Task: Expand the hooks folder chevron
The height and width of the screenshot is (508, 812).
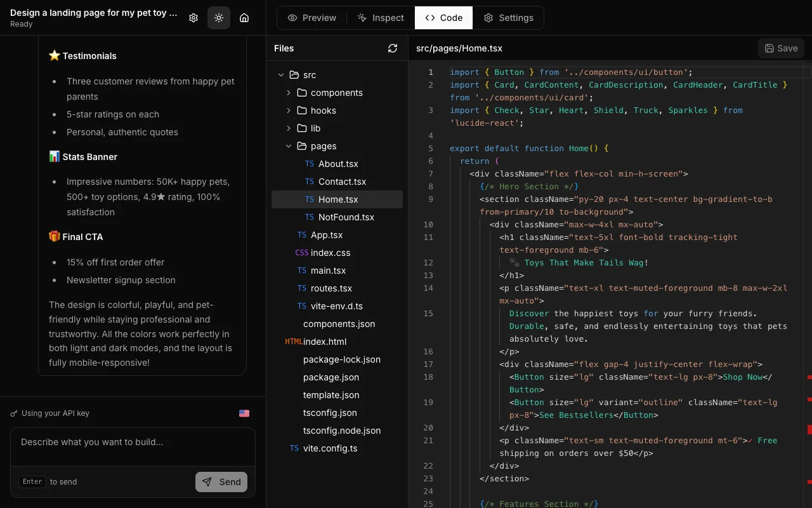Action: [289, 110]
